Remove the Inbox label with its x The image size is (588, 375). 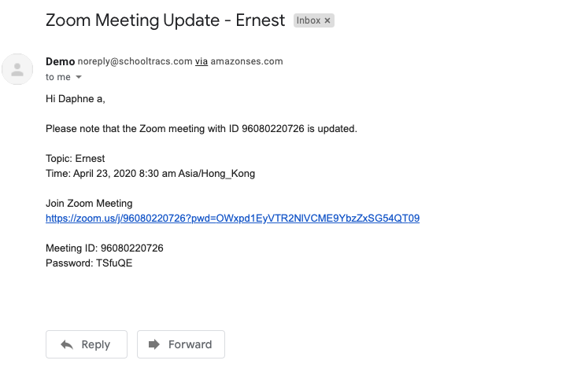(x=327, y=21)
